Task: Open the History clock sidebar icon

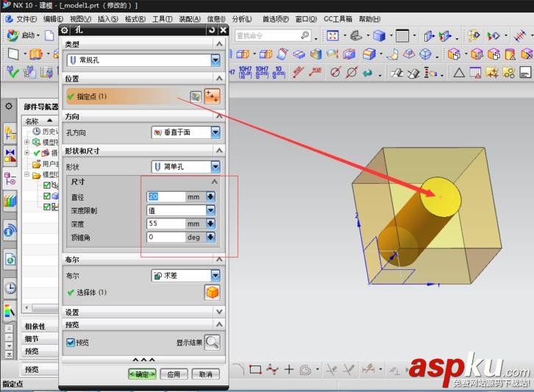Action: tap(10, 288)
